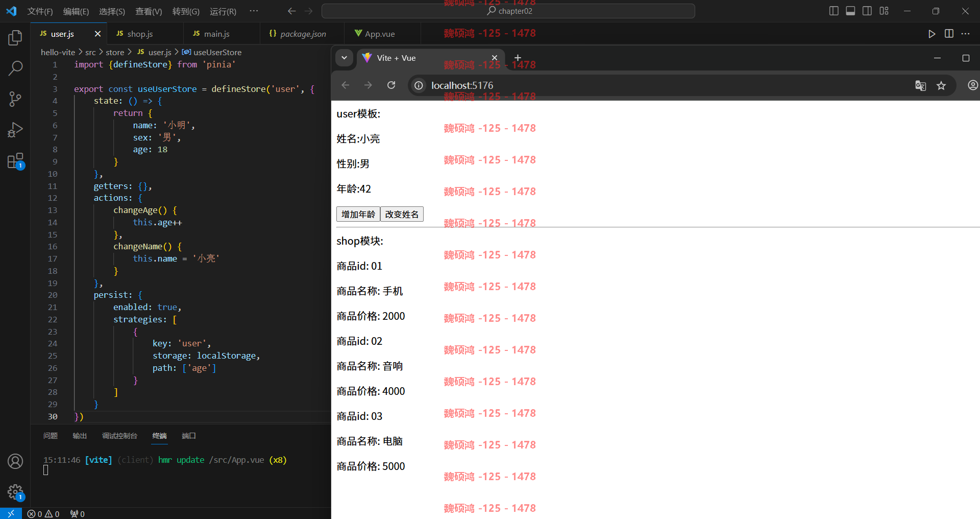The height and width of the screenshot is (519, 980).
Task: Open the Manage settings gear
Action: pyautogui.click(x=15, y=492)
